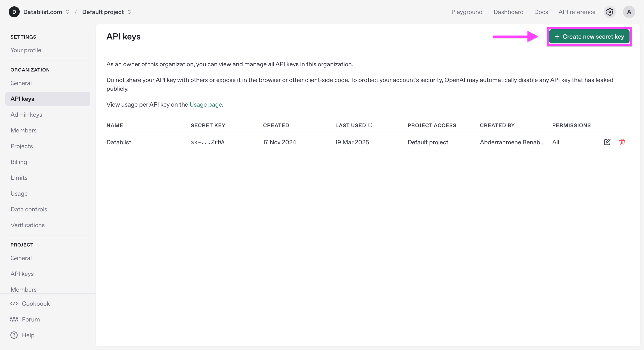Open the Forum via people icon
The image size is (644, 350).
(x=14, y=319)
